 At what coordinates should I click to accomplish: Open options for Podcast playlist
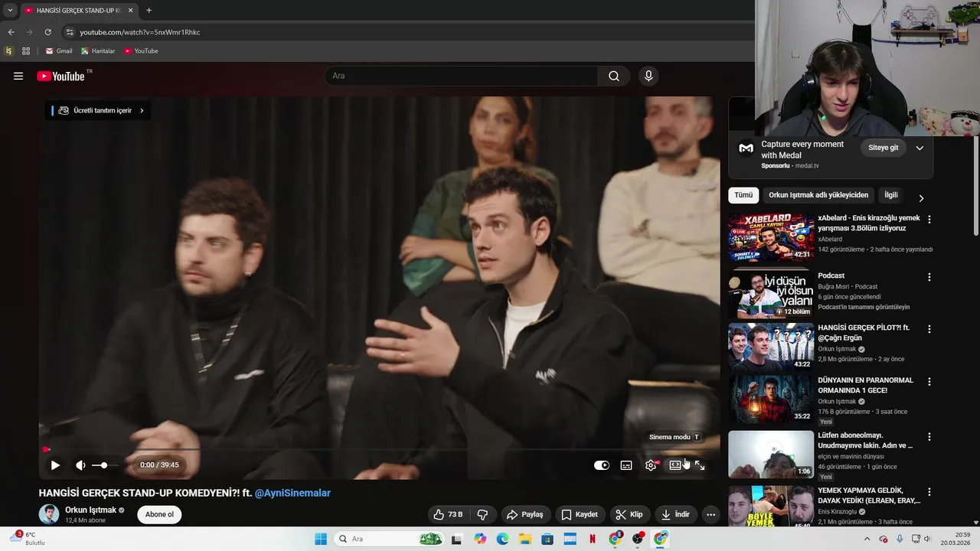(929, 277)
